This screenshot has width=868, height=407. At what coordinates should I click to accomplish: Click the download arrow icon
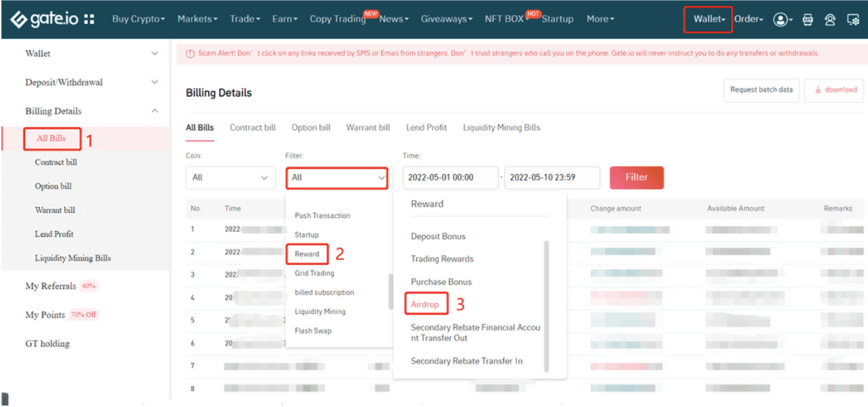pos(818,90)
